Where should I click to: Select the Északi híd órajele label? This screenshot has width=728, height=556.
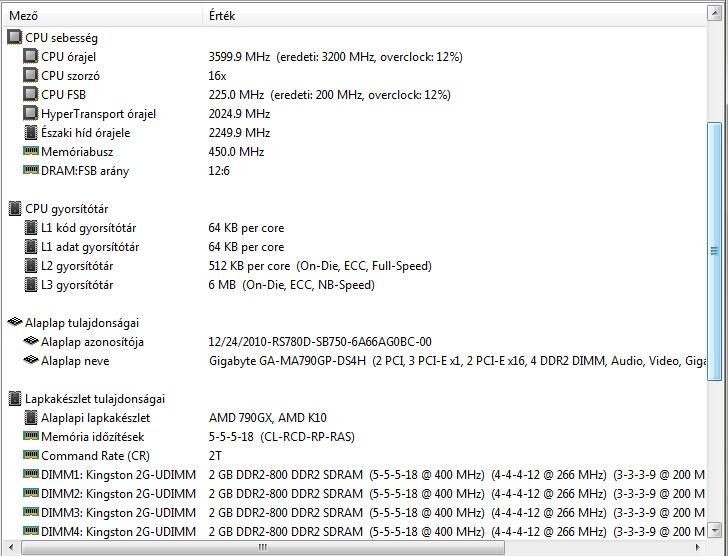pyautogui.click(x=85, y=133)
